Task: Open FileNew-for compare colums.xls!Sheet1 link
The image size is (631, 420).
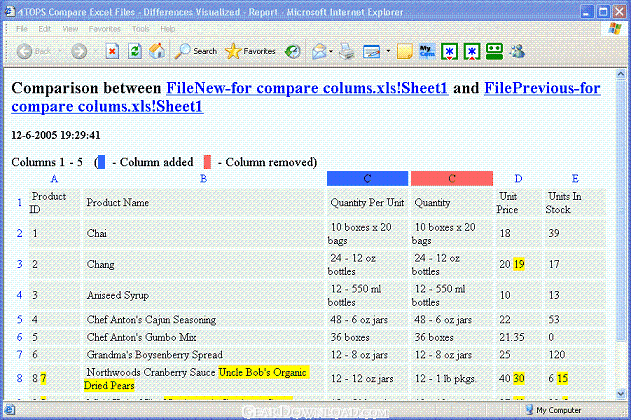Action: pos(307,88)
